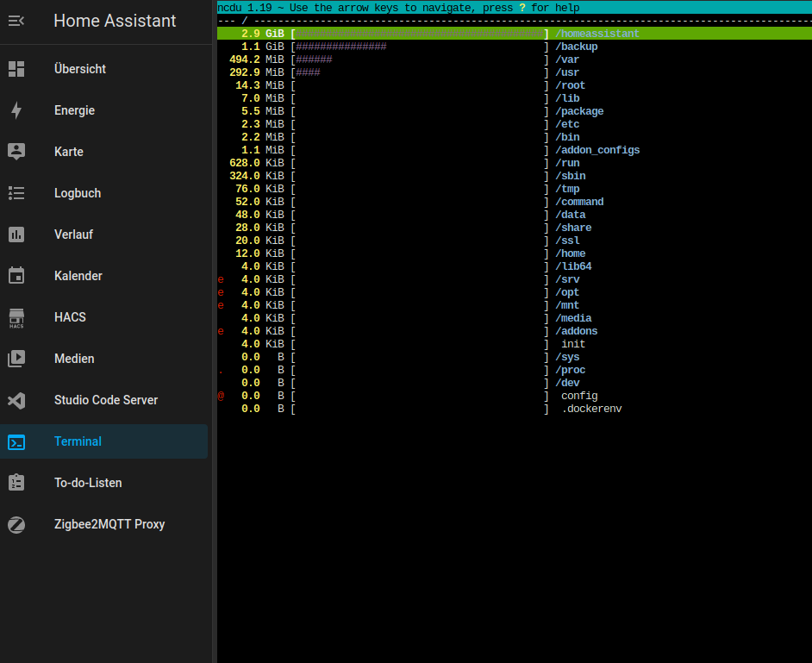Click the Energie lightning bolt icon
812x663 pixels.
(x=16, y=110)
